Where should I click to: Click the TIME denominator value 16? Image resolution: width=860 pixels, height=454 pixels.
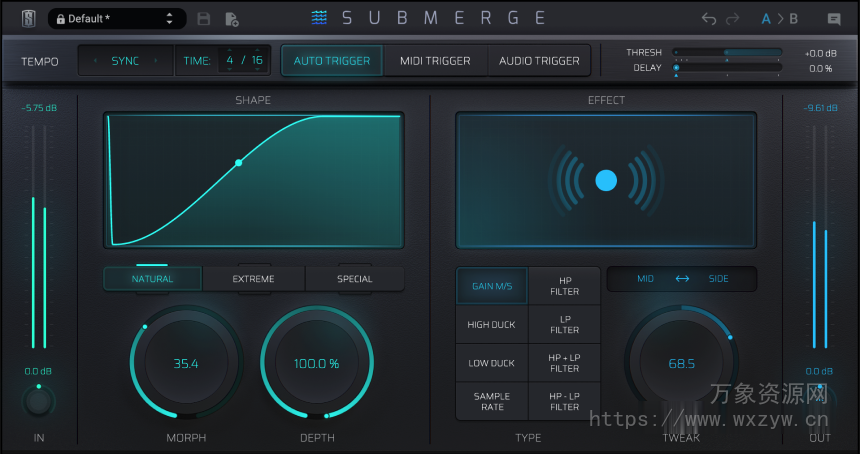(257, 60)
